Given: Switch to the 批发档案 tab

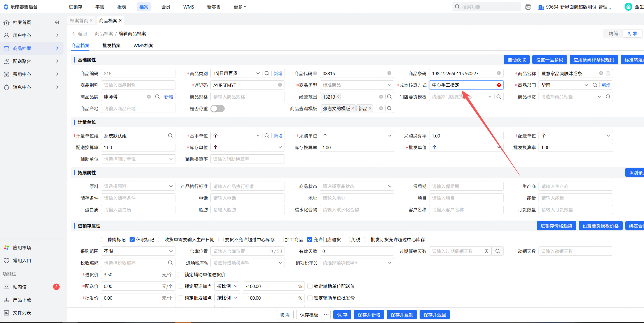Looking at the screenshot, I should tap(111, 46).
